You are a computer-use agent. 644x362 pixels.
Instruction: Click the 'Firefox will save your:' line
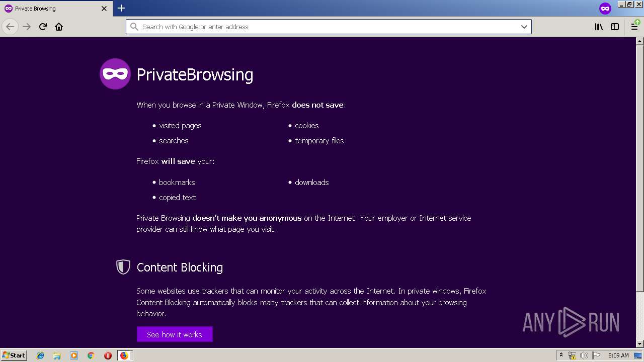(176, 161)
